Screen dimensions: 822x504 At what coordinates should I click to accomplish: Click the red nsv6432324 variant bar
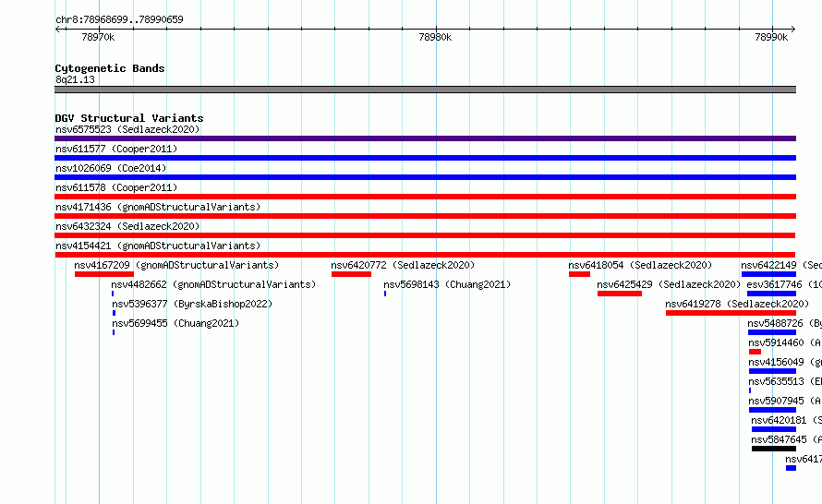pyautogui.click(x=425, y=235)
